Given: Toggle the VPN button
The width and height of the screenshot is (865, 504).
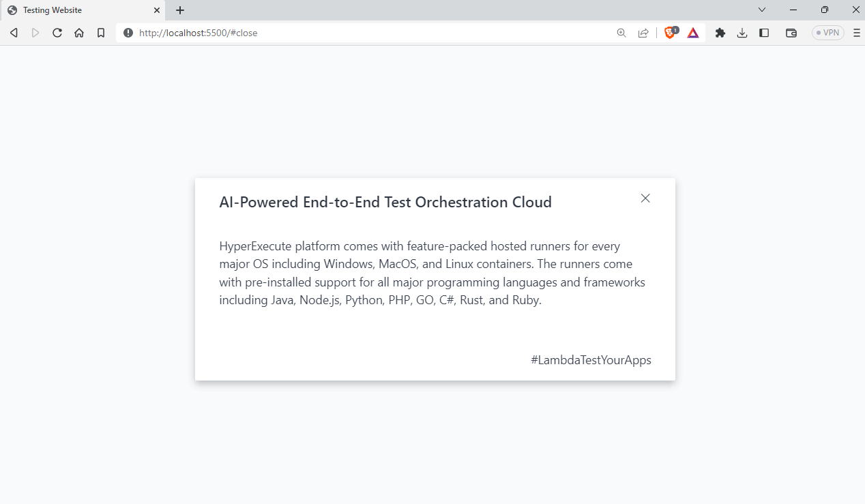Looking at the screenshot, I should pyautogui.click(x=828, y=33).
